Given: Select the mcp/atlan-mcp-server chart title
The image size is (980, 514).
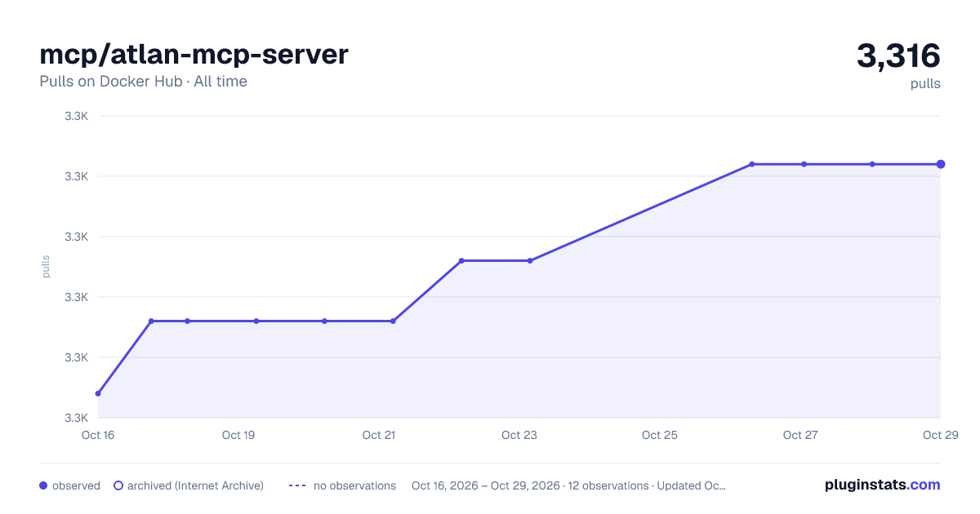Looking at the screenshot, I should click(194, 55).
